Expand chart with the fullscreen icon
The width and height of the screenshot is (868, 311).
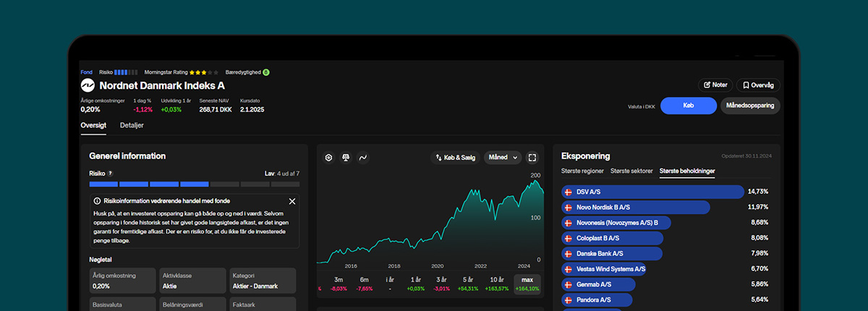point(532,157)
